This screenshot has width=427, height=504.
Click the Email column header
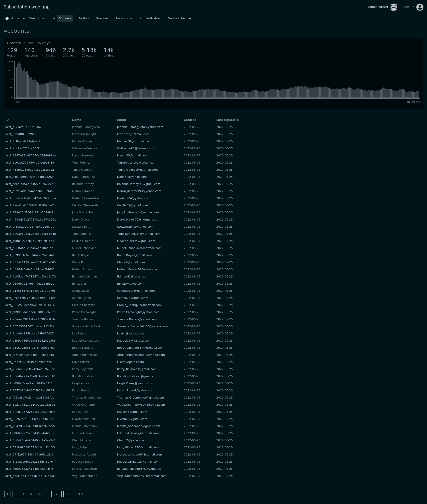[x=121, y=120]
